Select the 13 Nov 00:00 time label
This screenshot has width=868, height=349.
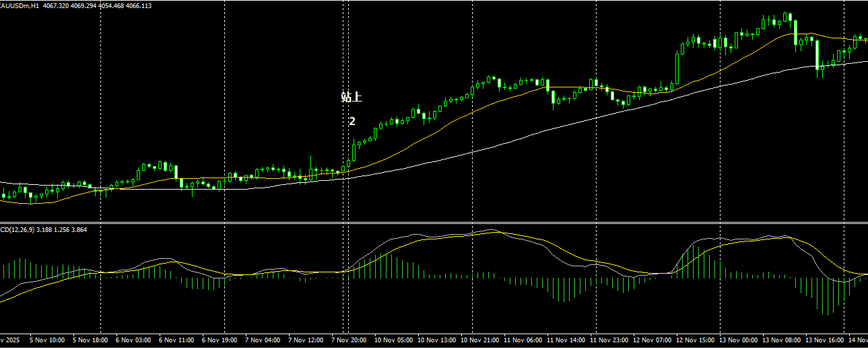741,341
